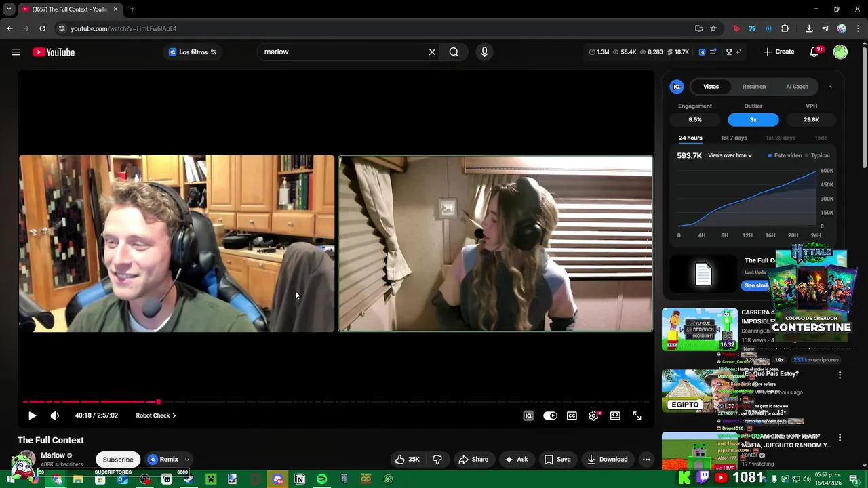This screenshot has height=488, width=868.
Task: Click the Ask button
Action: pos(516,459)
